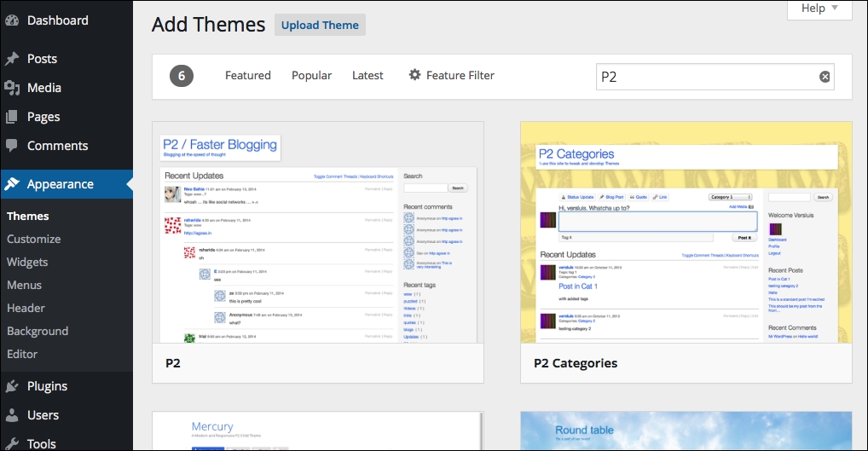Click the theme count badge showing 6
Viewport: 868px width, 451px height.
pyautogui.click(x=182, y=76)
